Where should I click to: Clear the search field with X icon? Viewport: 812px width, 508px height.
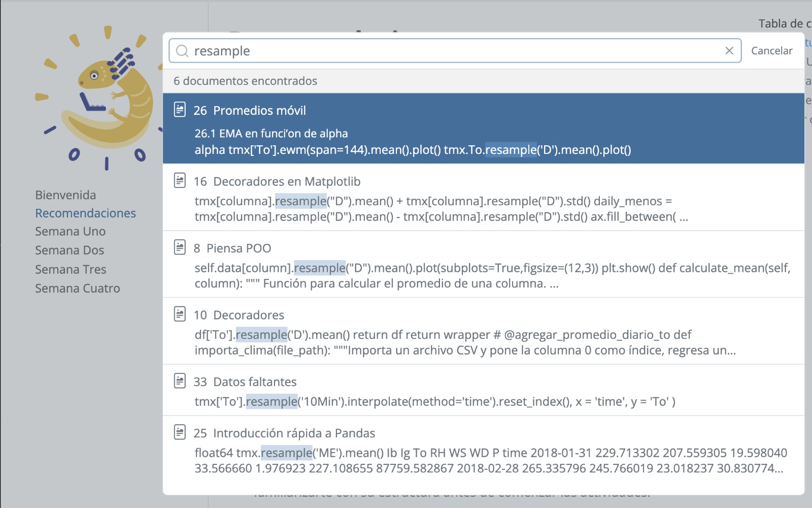tap(729, 51)
